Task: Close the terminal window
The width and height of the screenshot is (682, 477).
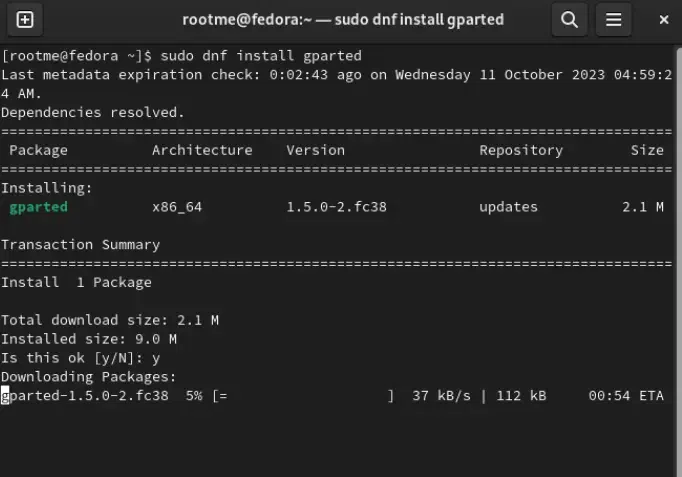Action: coord(664,20)
